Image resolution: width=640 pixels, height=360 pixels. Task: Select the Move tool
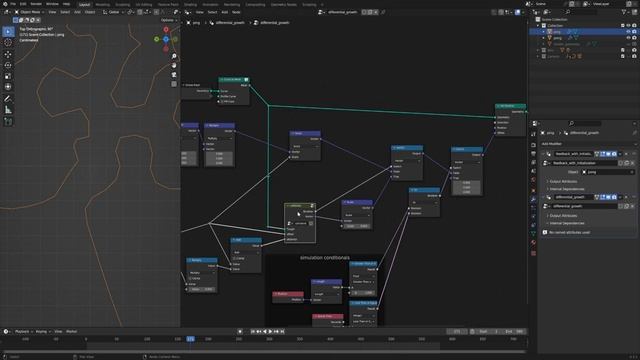click(x=8, y=54)
